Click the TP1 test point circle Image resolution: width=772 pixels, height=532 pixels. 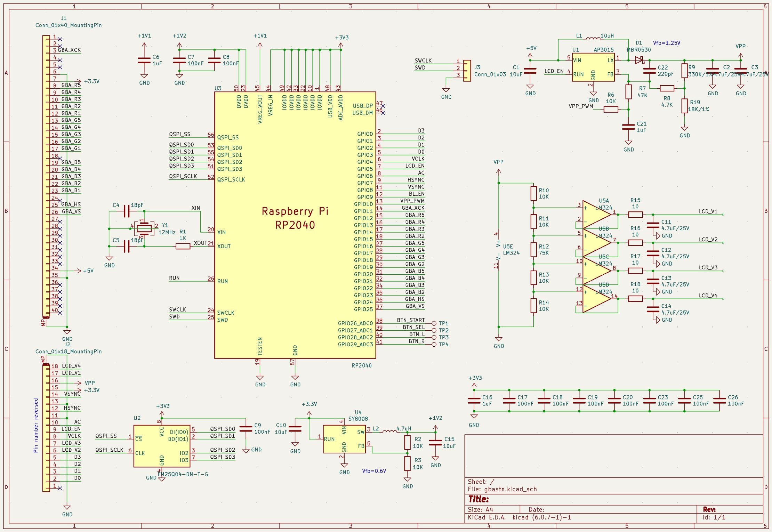tap(434, 323)
